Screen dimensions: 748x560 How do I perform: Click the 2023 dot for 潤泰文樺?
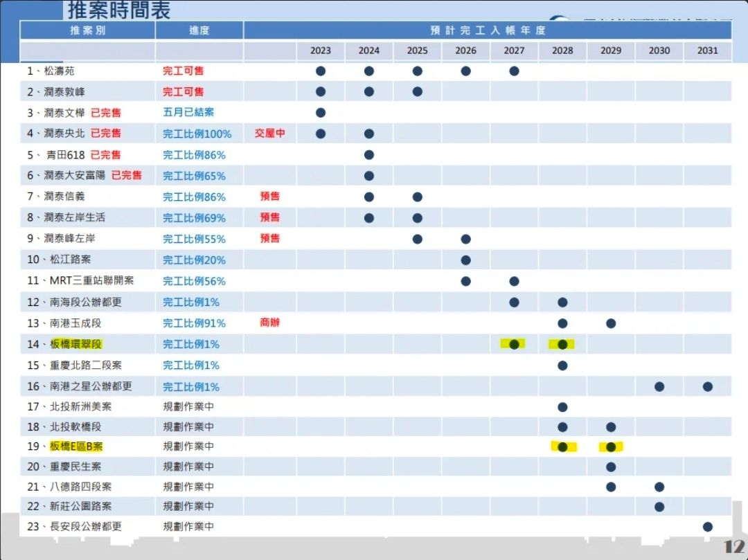pyautogui.click(x=321, y=113)
